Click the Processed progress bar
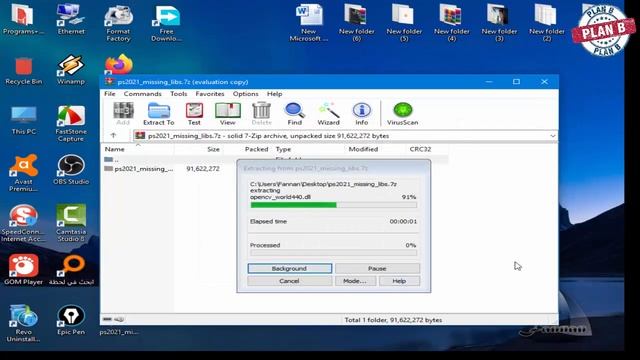The image size is (640, 360). pyautogui.click(x=334, y=253)
